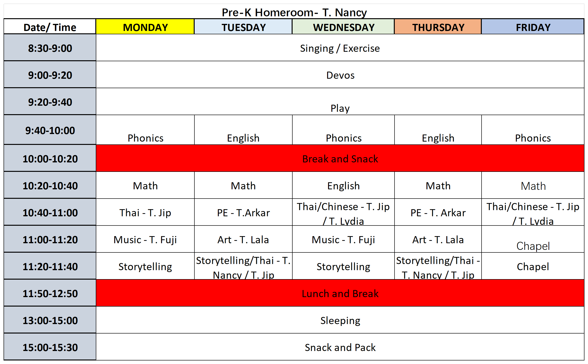
Task: Select the Sleeping cell
Action: pos(340,320)
